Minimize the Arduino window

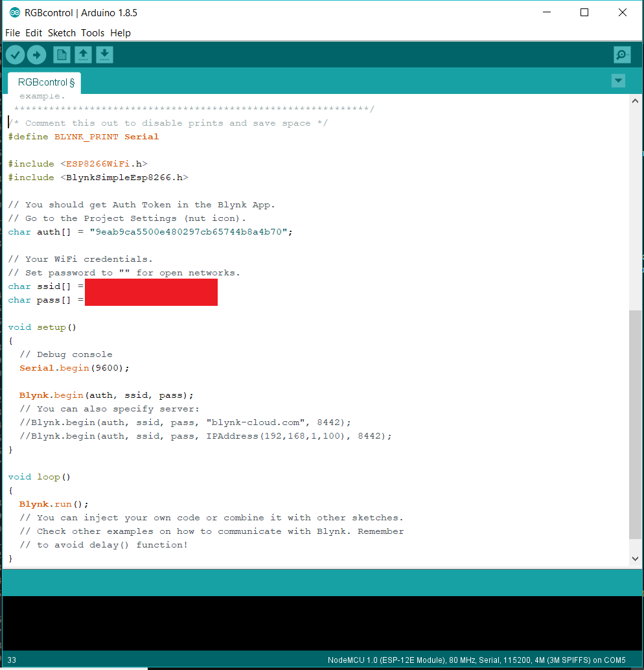tap(547, 12)
